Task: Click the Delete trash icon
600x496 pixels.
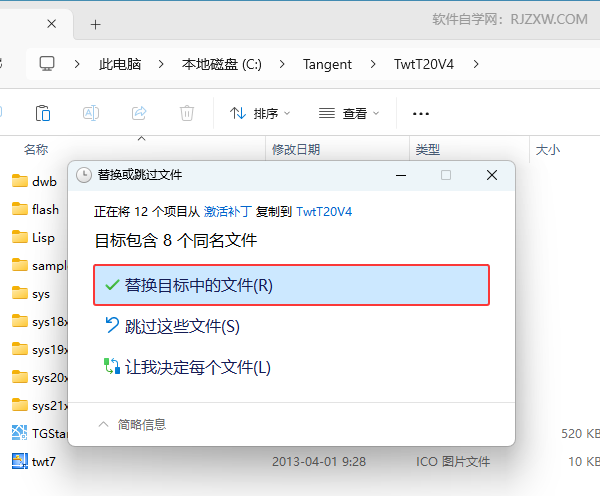Action: 187,113
